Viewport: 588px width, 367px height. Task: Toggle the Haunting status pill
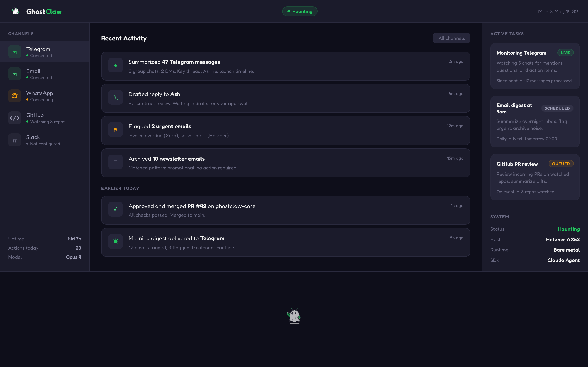300,11
